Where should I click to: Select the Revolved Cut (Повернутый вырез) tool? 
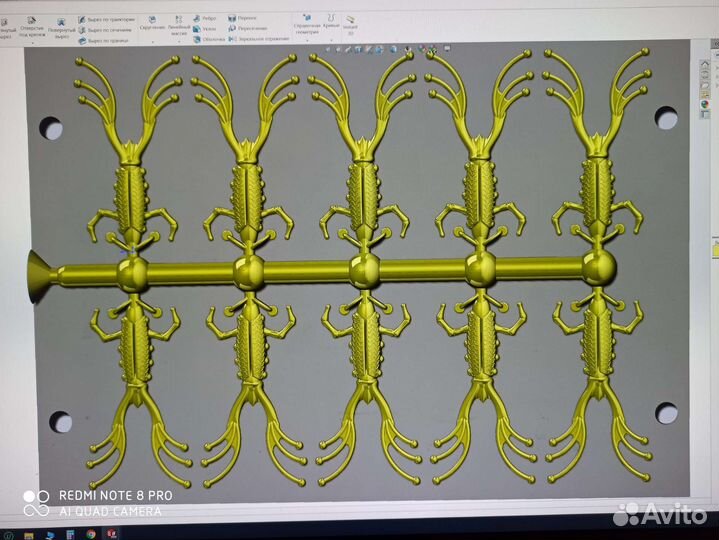[62, 26]
